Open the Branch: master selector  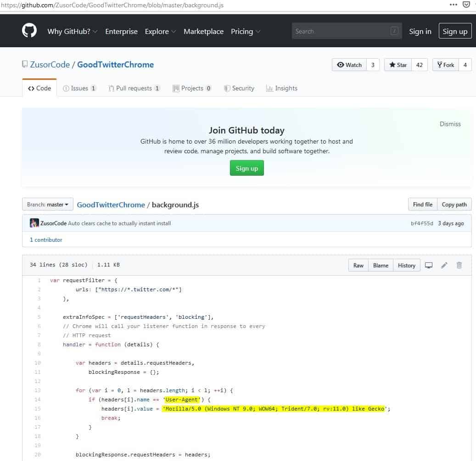click(48, 205)
